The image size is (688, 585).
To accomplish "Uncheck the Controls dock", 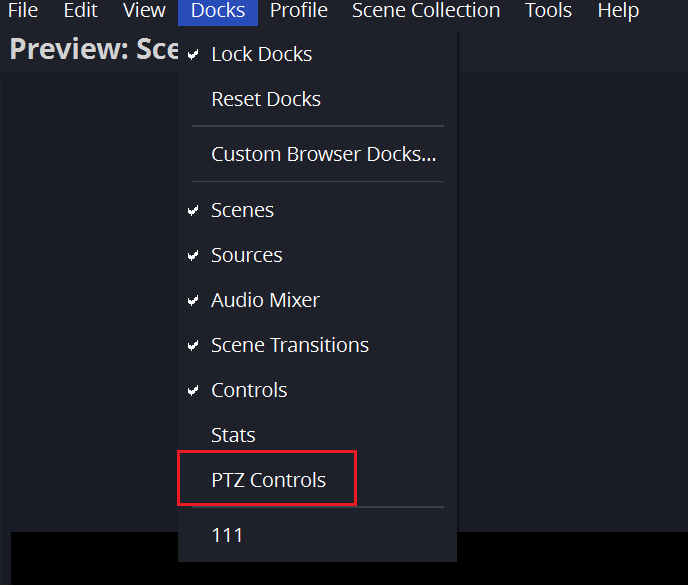I will pos(249,390).
